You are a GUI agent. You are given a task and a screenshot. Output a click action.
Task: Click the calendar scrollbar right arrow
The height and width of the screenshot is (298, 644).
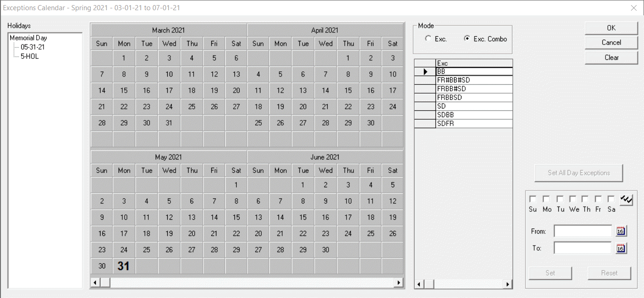click(x=399, y=282)
